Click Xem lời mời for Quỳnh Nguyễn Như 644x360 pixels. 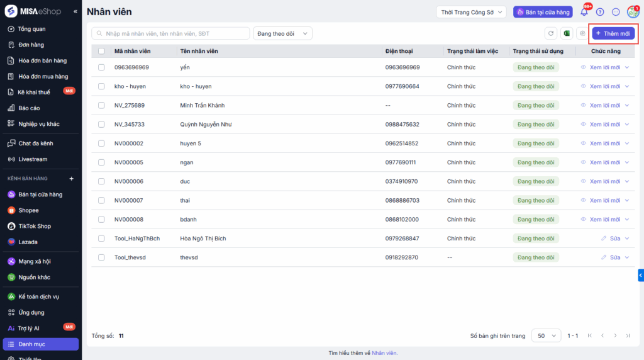tap(605, 124)
